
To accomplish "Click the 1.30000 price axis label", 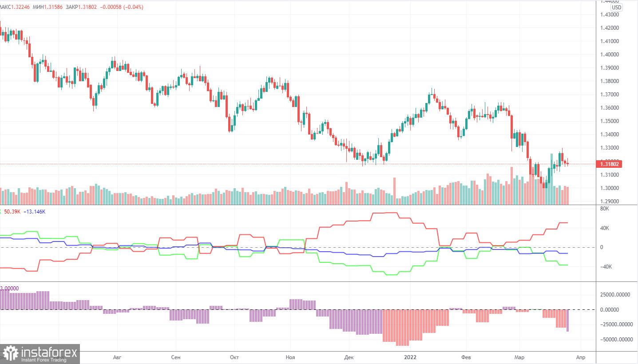I will click(x=609, y=188).
